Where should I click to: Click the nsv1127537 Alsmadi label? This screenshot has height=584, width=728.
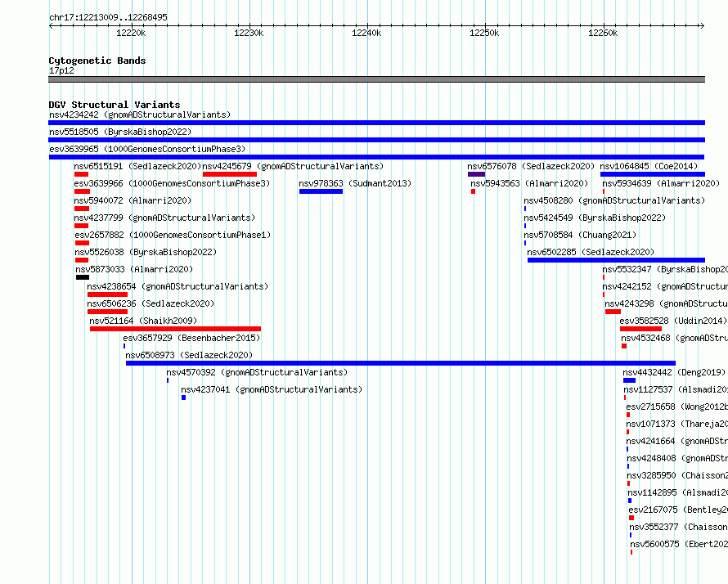tap(676, 389)
